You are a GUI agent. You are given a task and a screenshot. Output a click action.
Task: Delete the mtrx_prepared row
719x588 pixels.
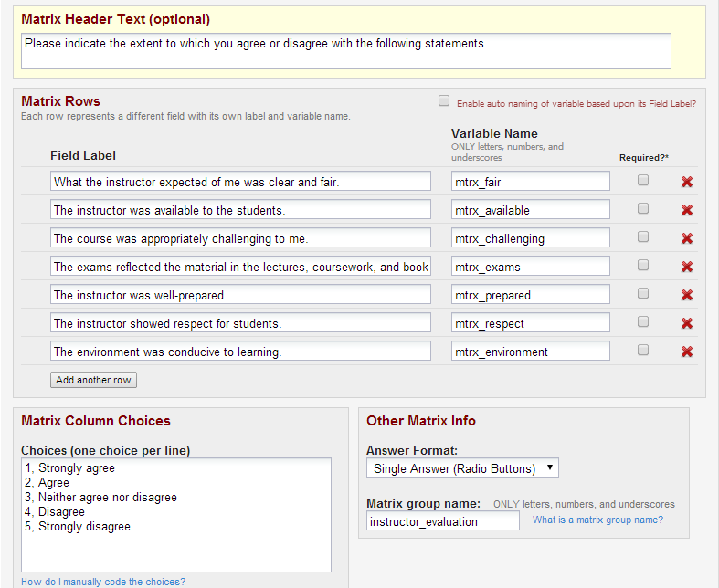[686, 295]
